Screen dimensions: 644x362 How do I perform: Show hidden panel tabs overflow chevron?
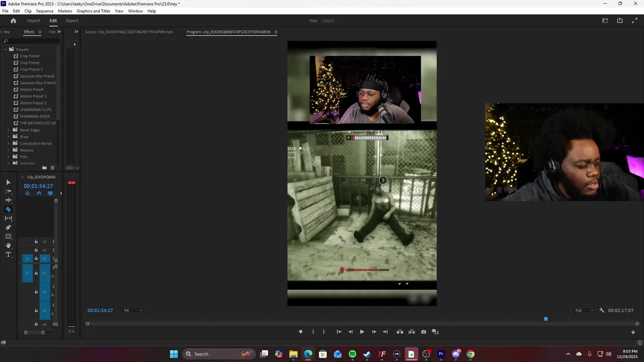pyautogui.click(x=59, y=32)
